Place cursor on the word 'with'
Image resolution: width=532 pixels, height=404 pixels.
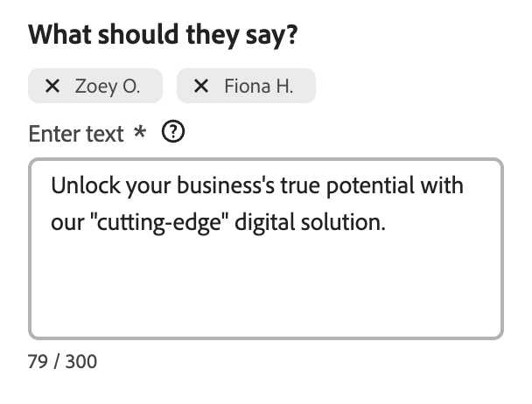point(440,187)
